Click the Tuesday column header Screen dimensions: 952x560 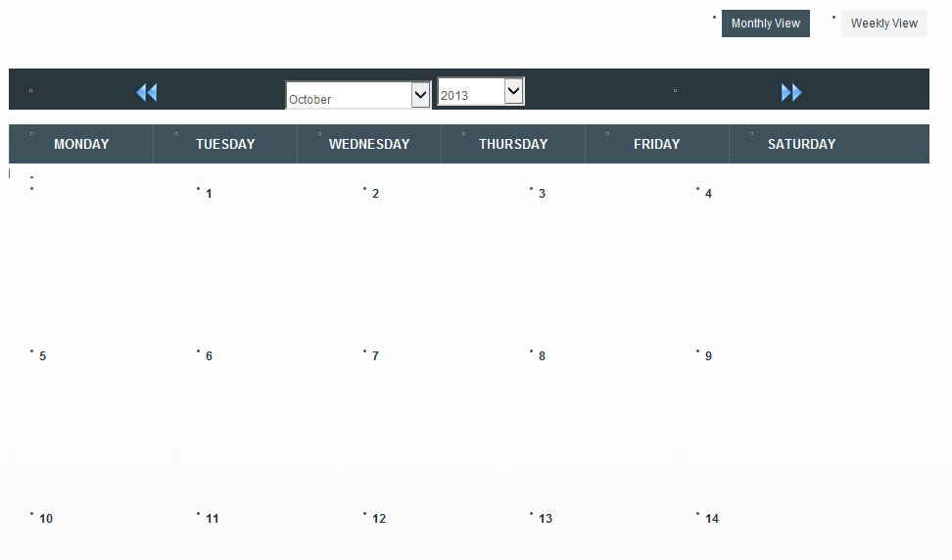pos(225,144)
